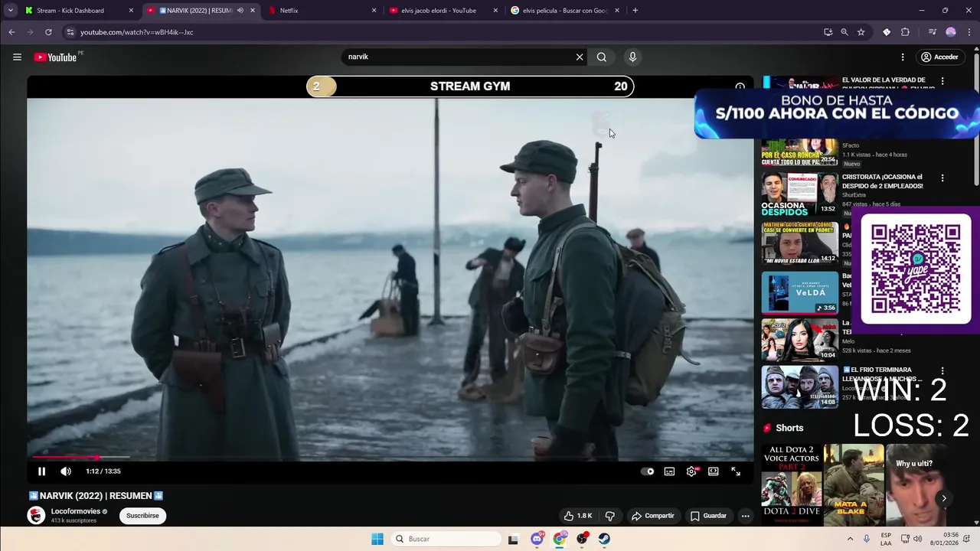Open the 14:08 El Frio Terminara thumbnail

tap(800, 386)
